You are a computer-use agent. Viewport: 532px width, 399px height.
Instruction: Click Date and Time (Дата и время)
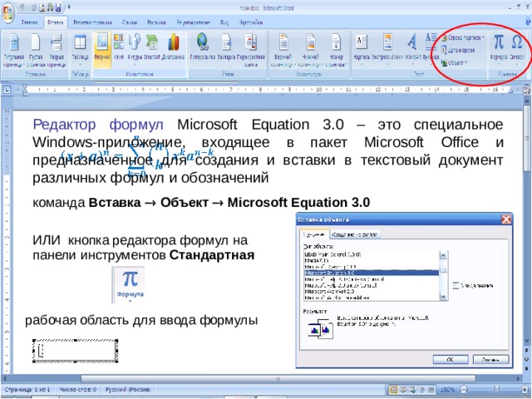pos(458,50)
